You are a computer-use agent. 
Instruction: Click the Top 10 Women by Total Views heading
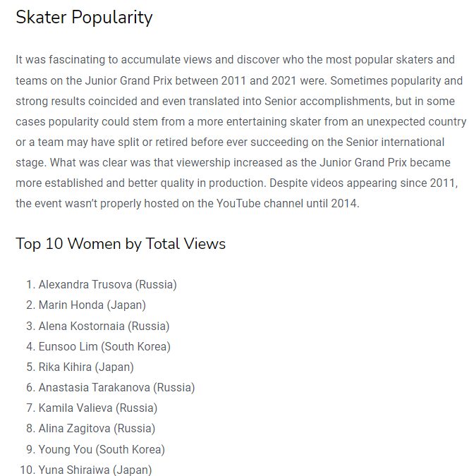pos(121,244)
